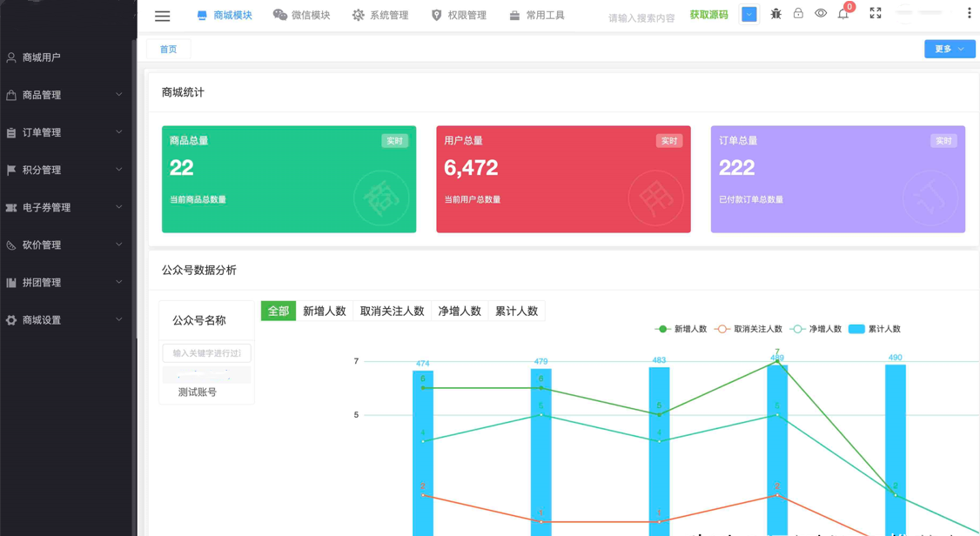Click the 公众号名称 keyword filter input
980x536 pixels.
click(x=207, y=353)
